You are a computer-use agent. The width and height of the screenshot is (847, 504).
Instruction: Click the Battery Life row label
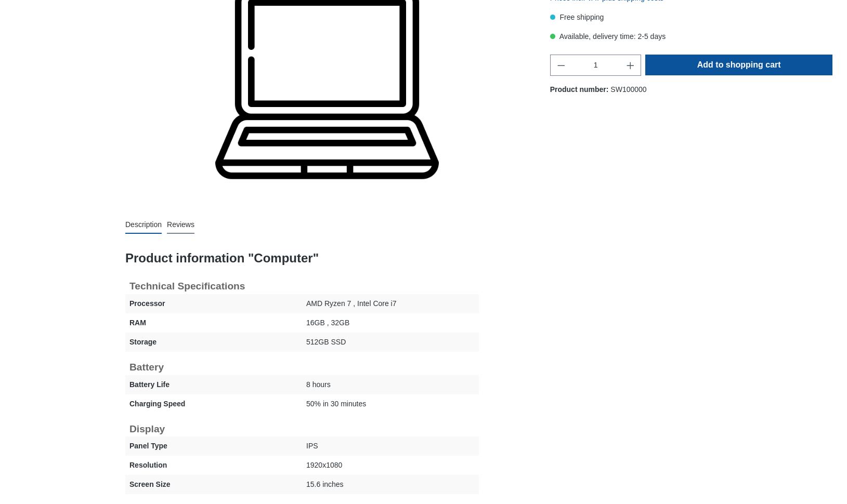[149, 384]
